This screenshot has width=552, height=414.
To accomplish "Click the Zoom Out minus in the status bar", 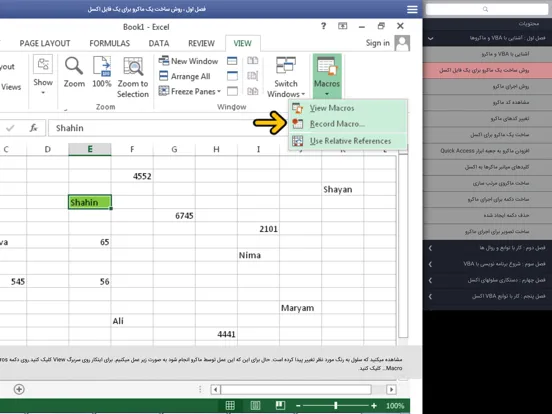I will pyautogui.click(x=298, y=406).
